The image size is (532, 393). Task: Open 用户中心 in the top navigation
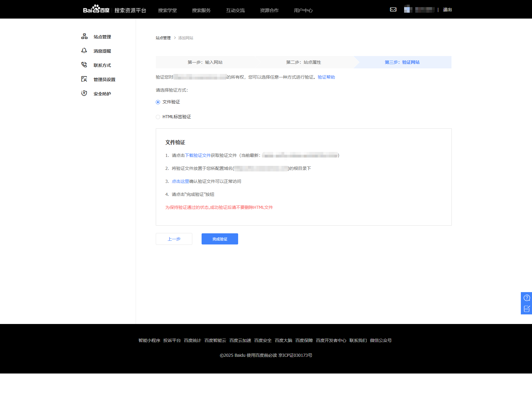303,10
